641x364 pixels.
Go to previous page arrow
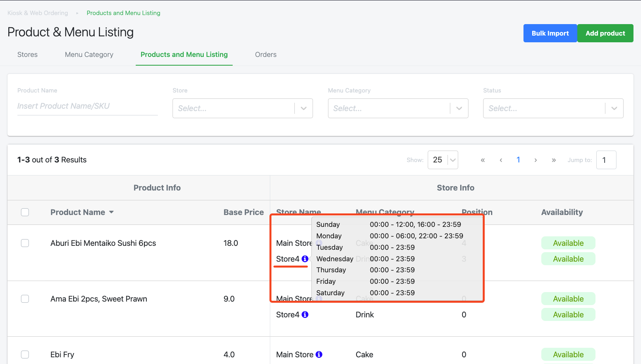(501, 160)
